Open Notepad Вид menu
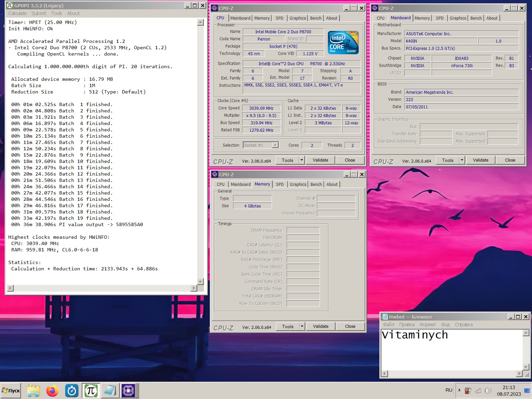532x399 pixels. point(446,325)
